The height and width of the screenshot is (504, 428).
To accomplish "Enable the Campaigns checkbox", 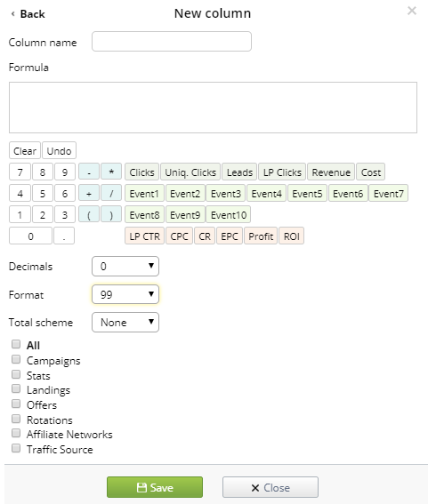I will 16,359.
